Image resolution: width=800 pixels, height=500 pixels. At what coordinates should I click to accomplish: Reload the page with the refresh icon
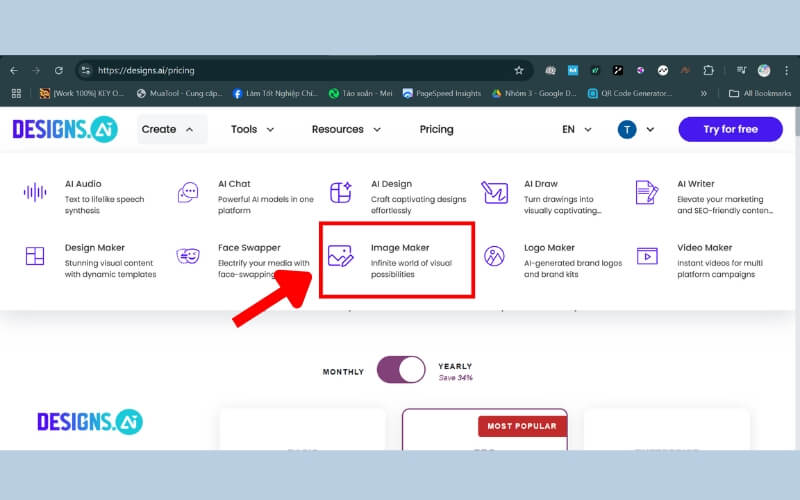(x=59, y=70)
